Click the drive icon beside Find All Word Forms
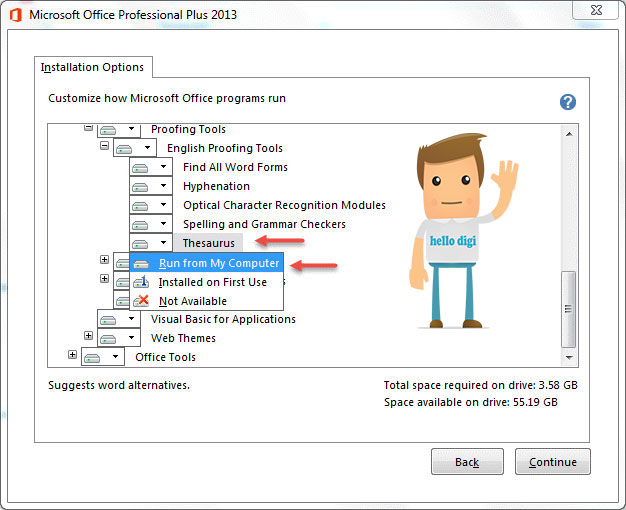Image resolution: width=626 pixels, height=510 pixels. [140, 168]
